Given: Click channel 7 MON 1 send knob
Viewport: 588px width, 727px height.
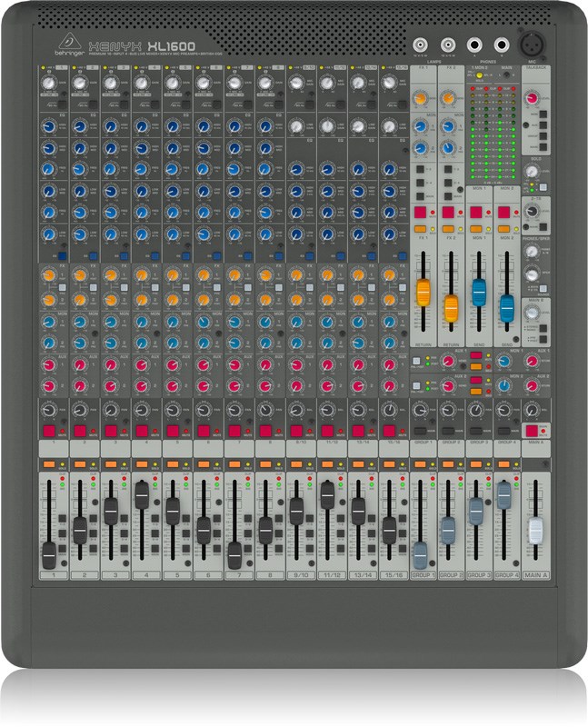Looking at the screenshot, I should 234,322.
